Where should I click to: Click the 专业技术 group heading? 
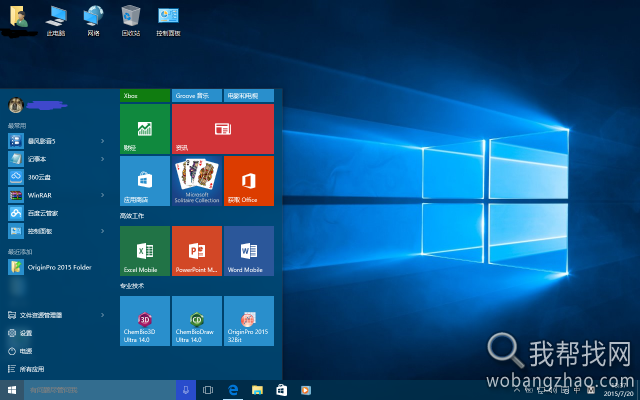click(x=132, y=286)
